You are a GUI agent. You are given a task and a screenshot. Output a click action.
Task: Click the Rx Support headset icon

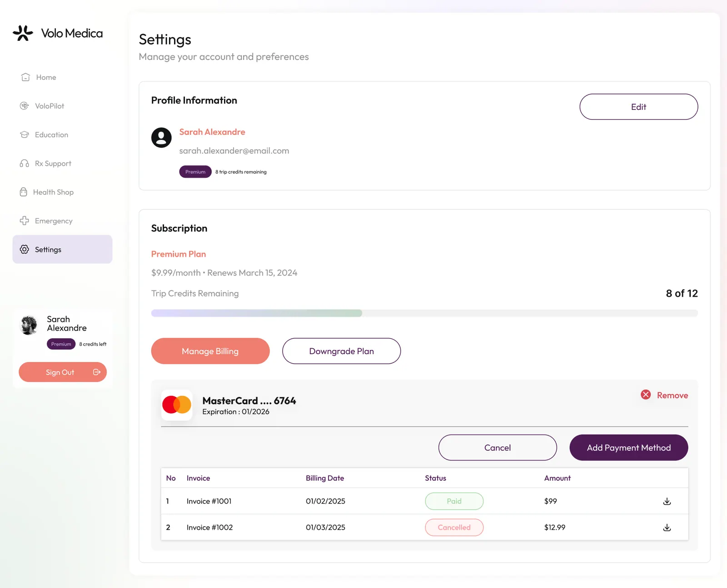tap(25, 163)
